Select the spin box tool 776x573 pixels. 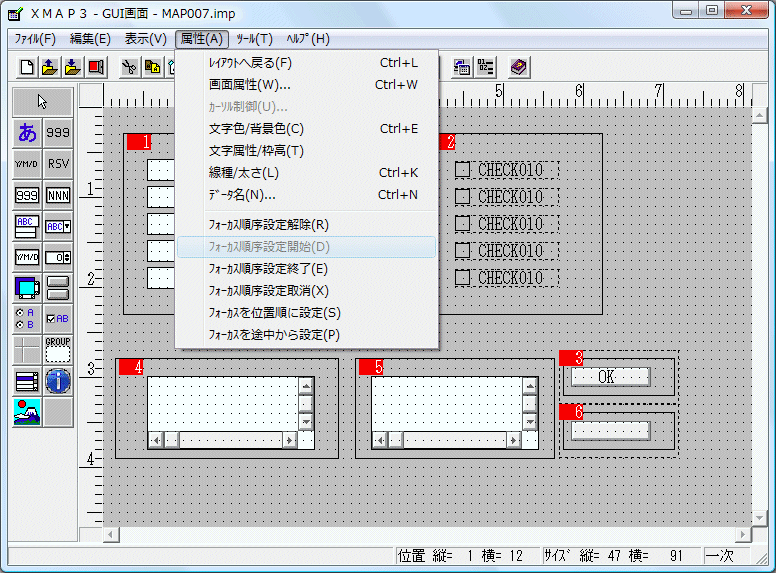[x=58, y=257]
